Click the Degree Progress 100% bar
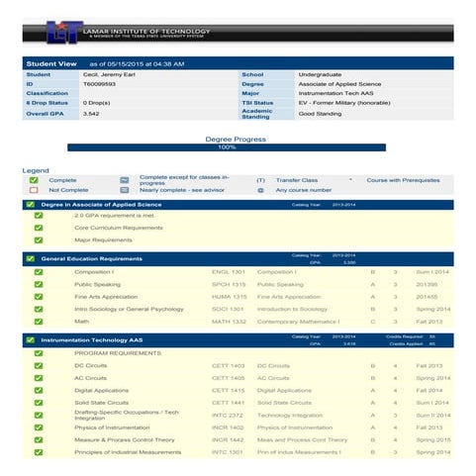Image resolution: width=476 pixels, height=476 pixels. pos(227,147)
